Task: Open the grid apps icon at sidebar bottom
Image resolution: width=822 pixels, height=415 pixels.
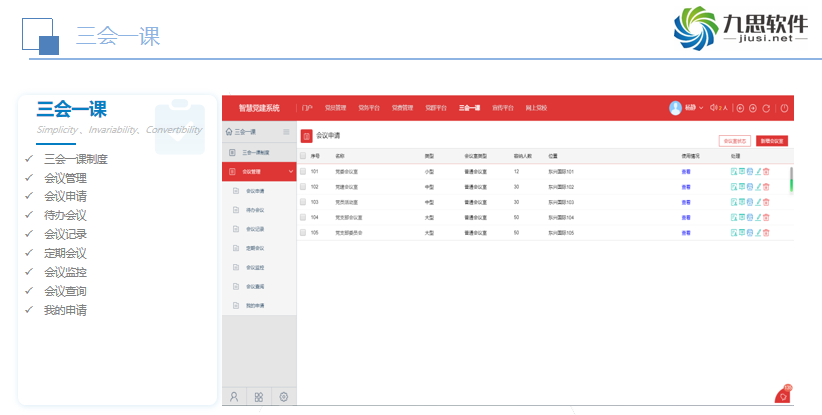Action: 259,397
